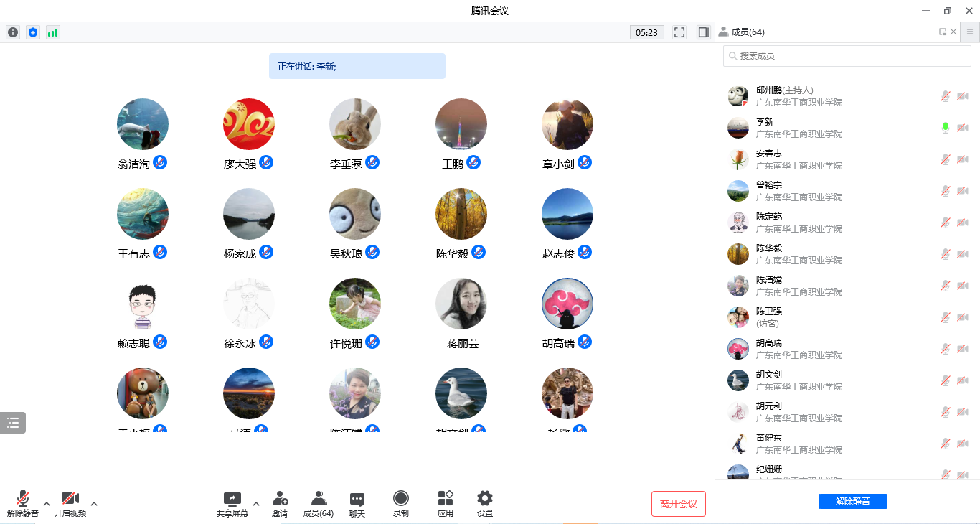
Task: Open the Invite (邀请) icon
Action: pos(280,503)
